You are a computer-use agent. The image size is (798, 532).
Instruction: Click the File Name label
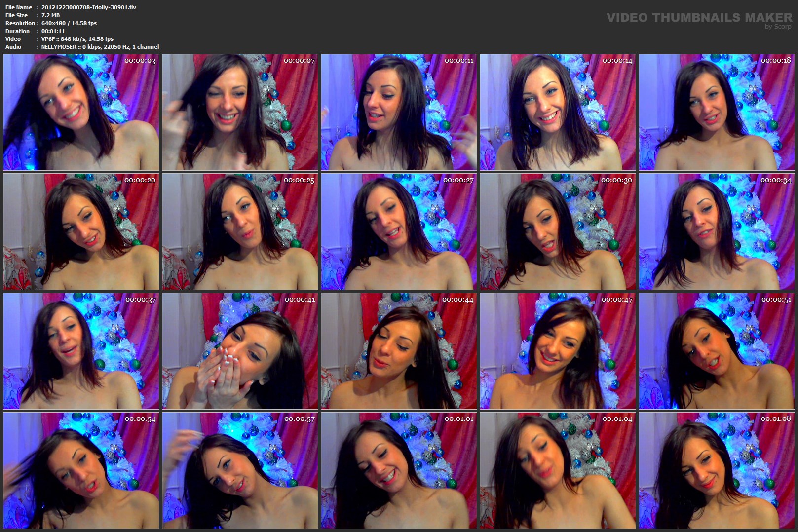(19, 7)
